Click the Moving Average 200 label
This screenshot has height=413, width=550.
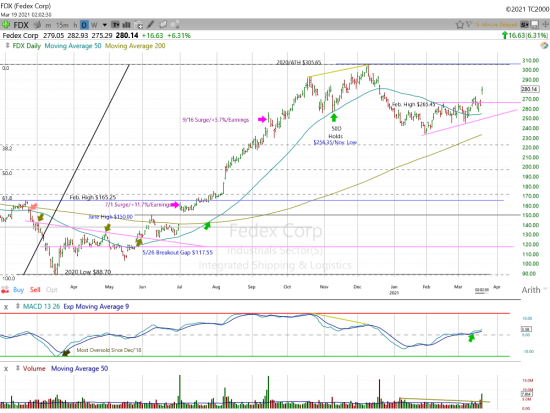coord(135,46)
